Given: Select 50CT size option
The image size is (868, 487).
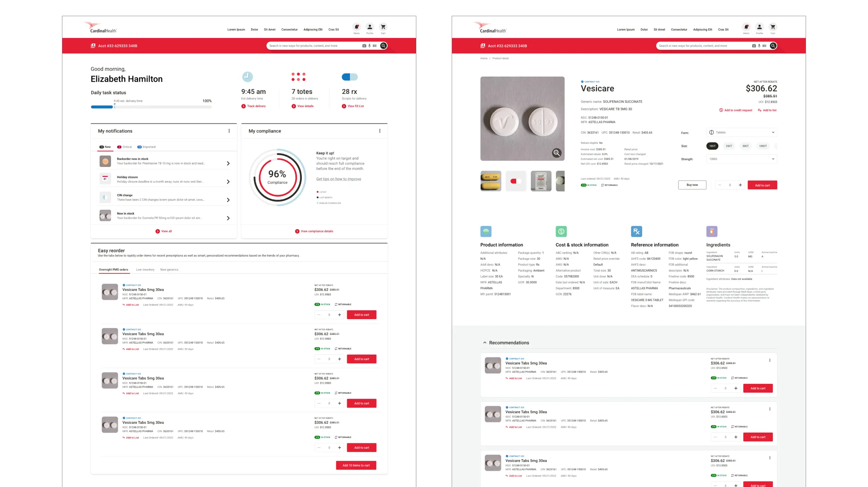Looking at the screenshot, I should coord(746,146).
